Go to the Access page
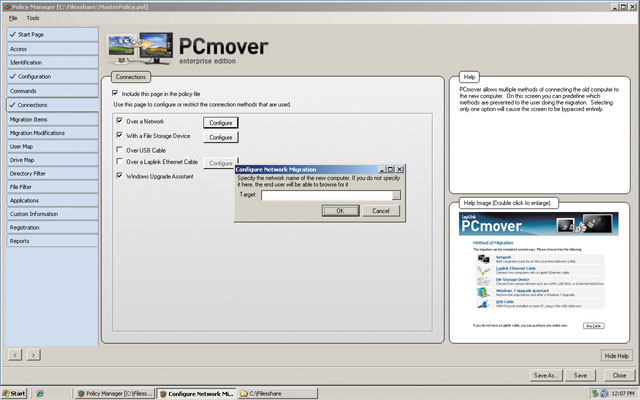 point(52,49)
